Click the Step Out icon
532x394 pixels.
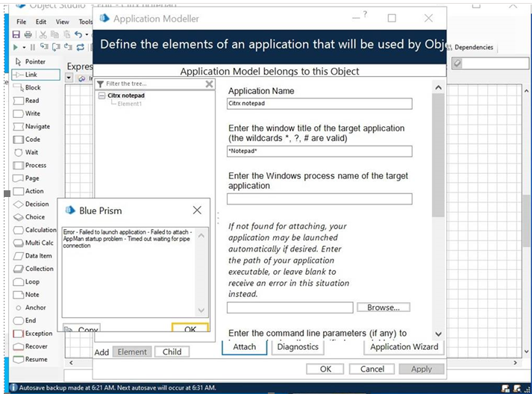pos(68,47)
